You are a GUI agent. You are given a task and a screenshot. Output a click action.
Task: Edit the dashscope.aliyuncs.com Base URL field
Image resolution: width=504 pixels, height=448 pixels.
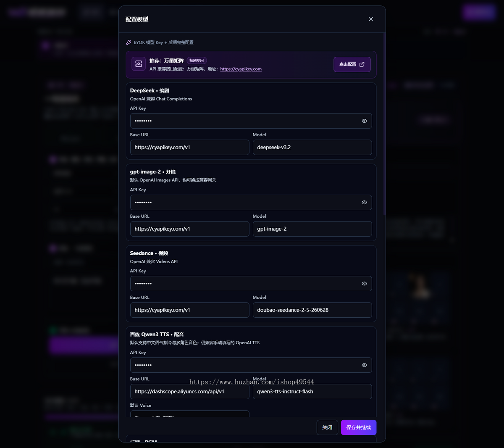(189, 392)
